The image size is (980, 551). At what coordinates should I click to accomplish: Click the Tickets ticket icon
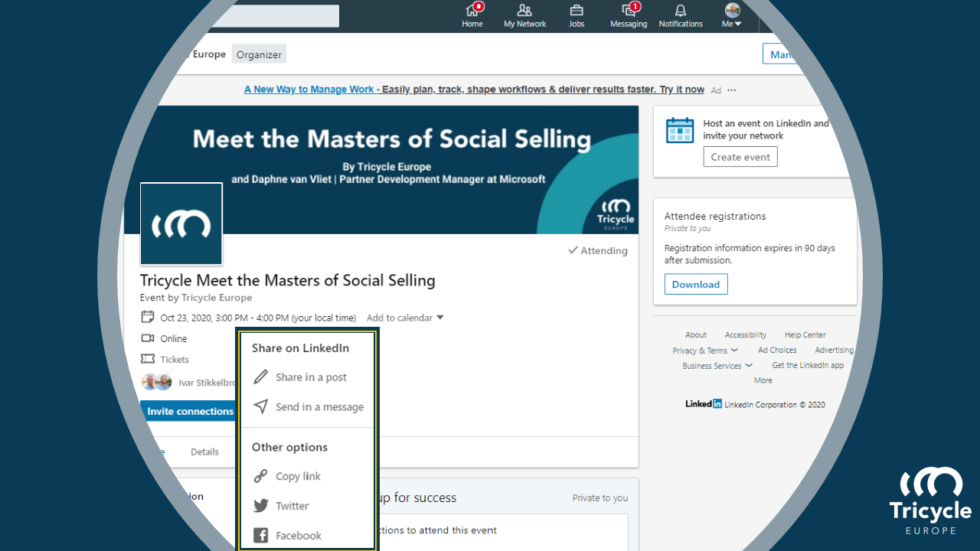148,359
